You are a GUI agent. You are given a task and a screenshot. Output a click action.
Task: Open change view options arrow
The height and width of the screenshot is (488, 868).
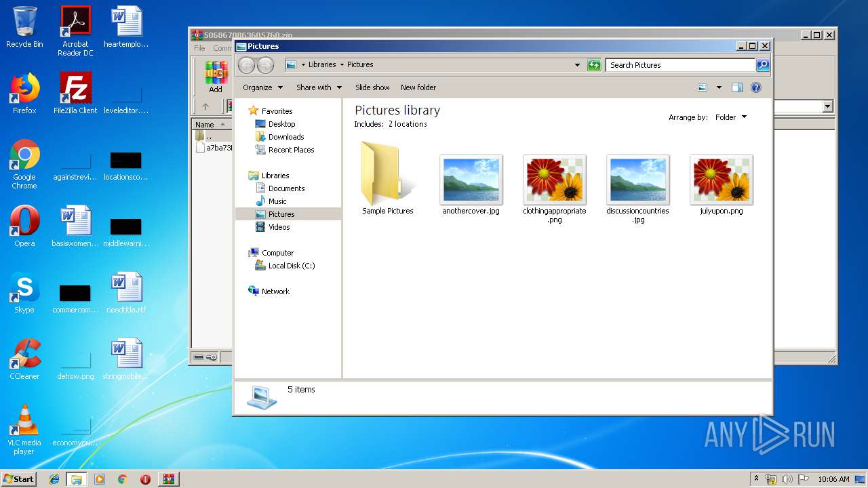(719, 87)
